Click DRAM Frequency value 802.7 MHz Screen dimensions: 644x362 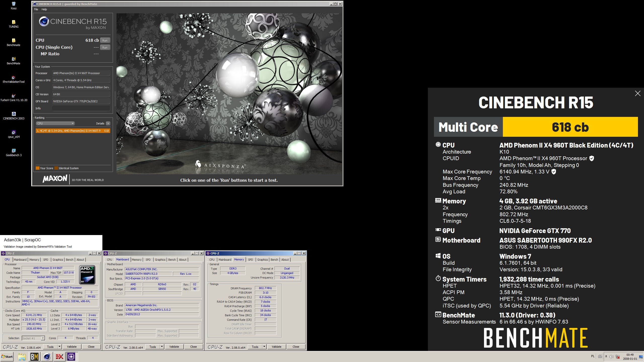(265, 288)
